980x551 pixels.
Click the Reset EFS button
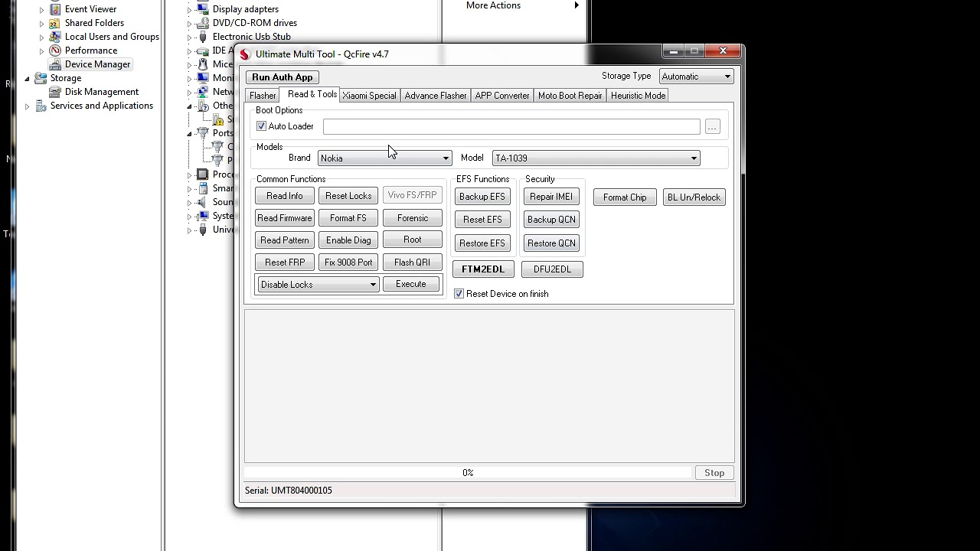482,220
